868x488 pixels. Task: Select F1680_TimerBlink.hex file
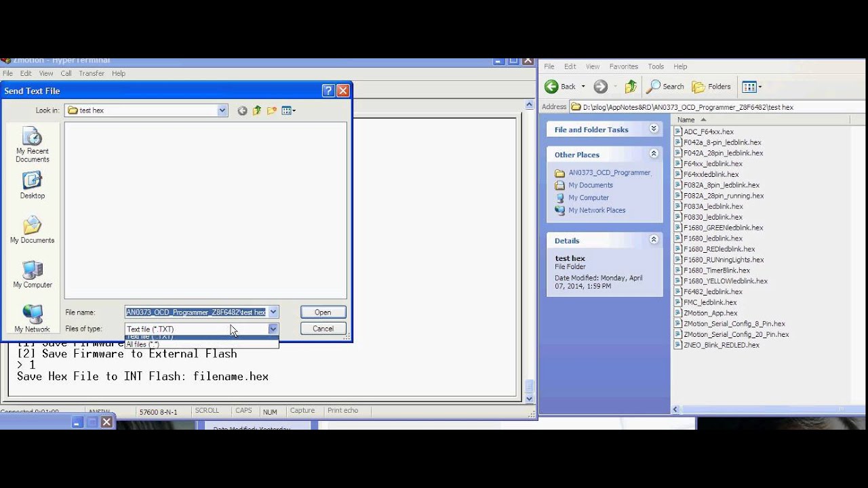click(717, 270)
